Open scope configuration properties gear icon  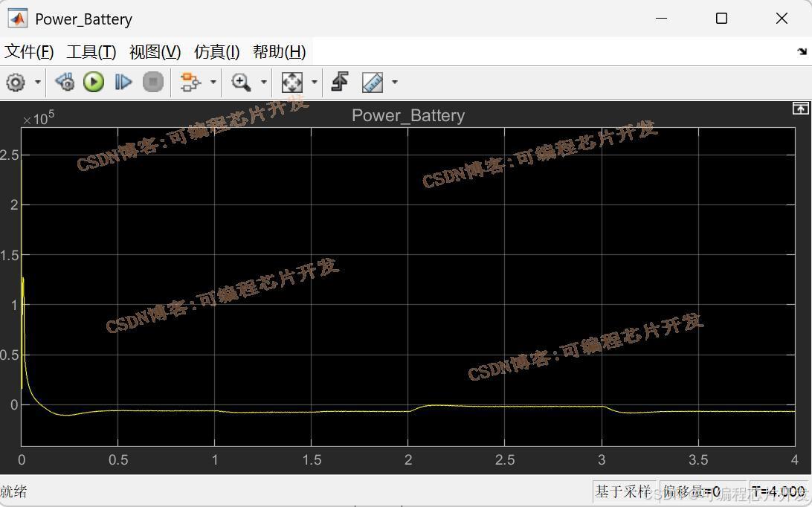16,83
